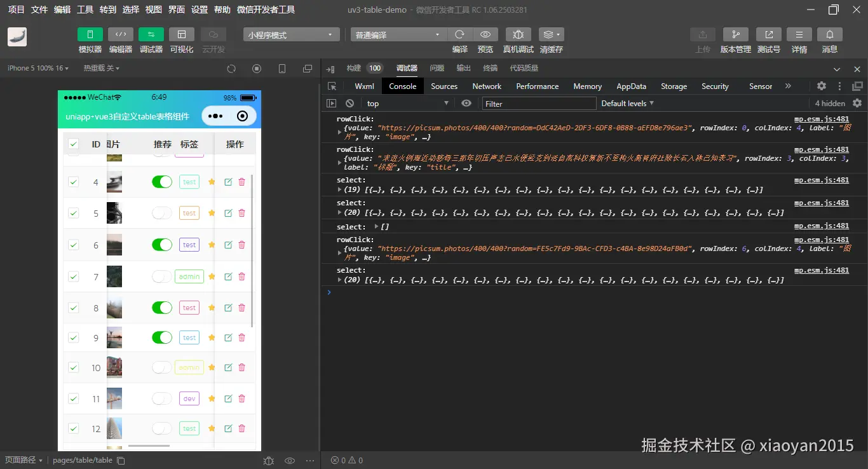Screen dimensions: 868x469
Task: Open the 详情 details panel
Action: pos(799,34)
